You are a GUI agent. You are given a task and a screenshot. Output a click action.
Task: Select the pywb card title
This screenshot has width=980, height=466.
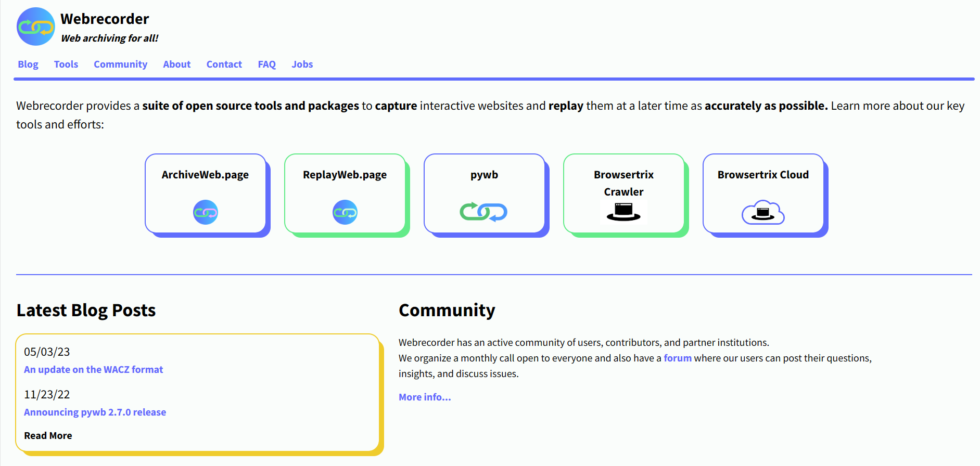click(484, 175)
